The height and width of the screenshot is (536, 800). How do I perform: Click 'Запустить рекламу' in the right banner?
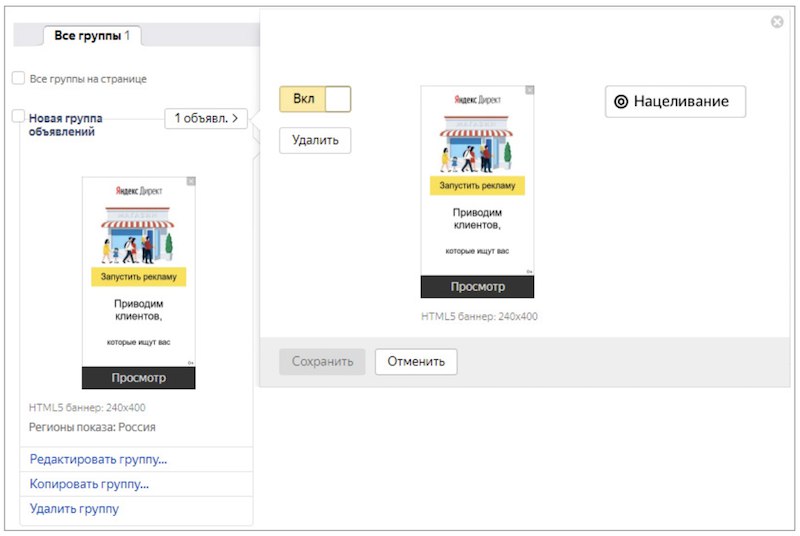pos(477,186)
